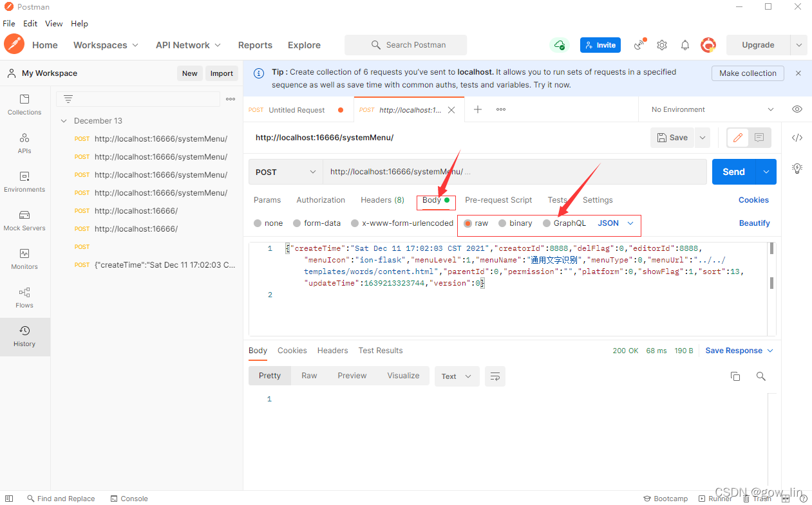
Task: Switch to response Raw view
Action: pyautogui.click(x=309, y=376)
